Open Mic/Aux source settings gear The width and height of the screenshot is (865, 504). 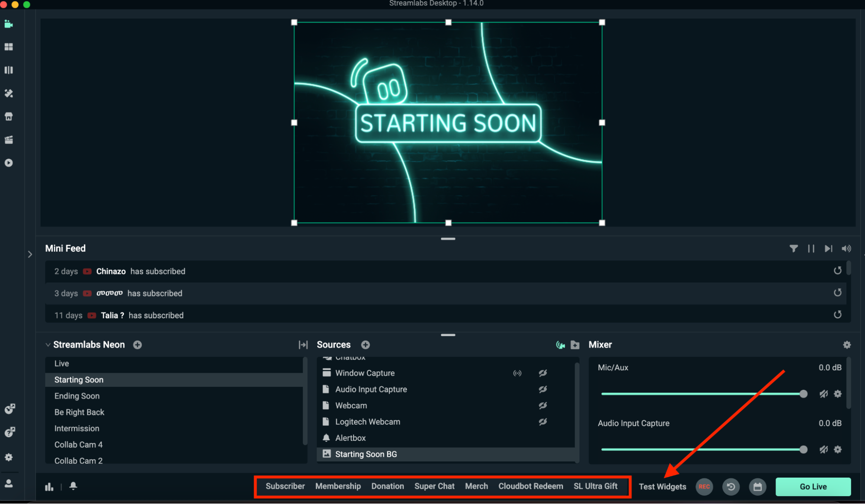coord(838,394)
